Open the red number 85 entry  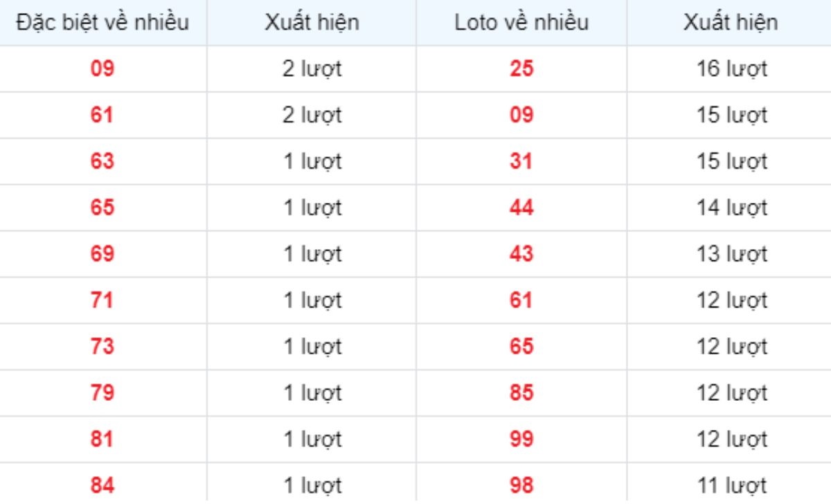coord(521,393)
